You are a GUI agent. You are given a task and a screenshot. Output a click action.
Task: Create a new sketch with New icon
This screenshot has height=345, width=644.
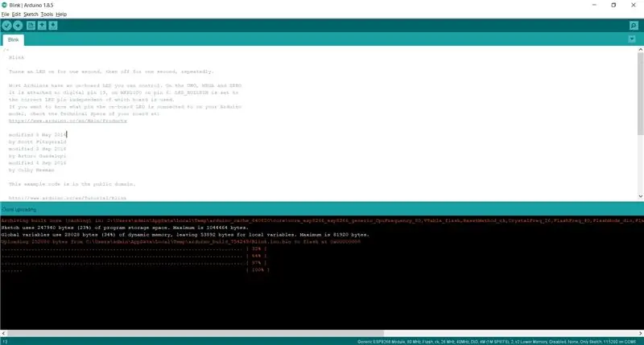point(31,26)
